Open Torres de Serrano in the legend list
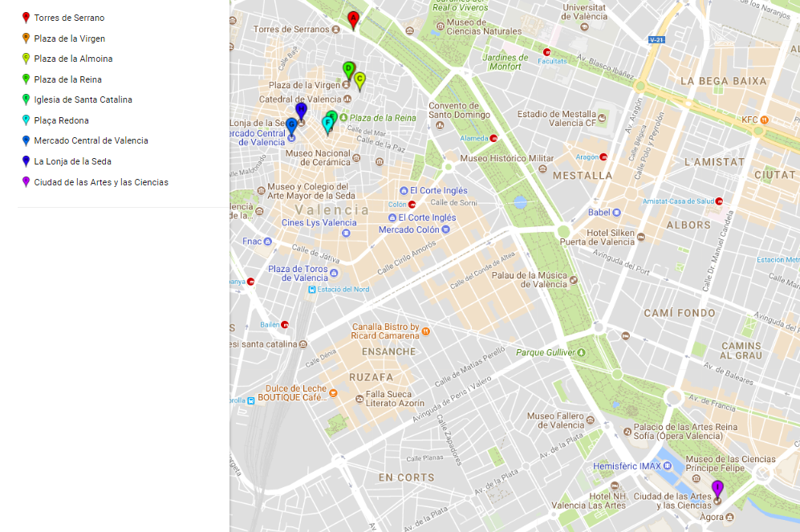The width and height of the screenshot is (800, 532). point(69,18)
